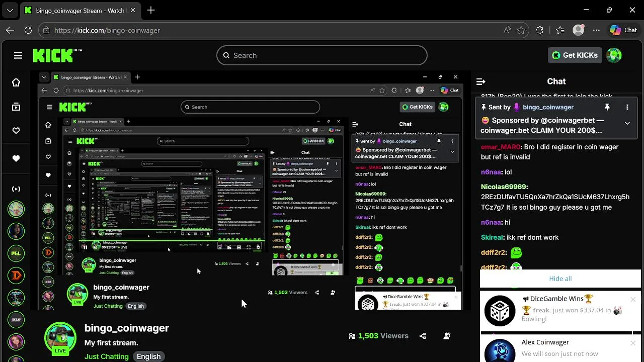This screenshot has width=644, height=362.
Task: Open the browser tab list dropdown
Action: coord(10,10)
